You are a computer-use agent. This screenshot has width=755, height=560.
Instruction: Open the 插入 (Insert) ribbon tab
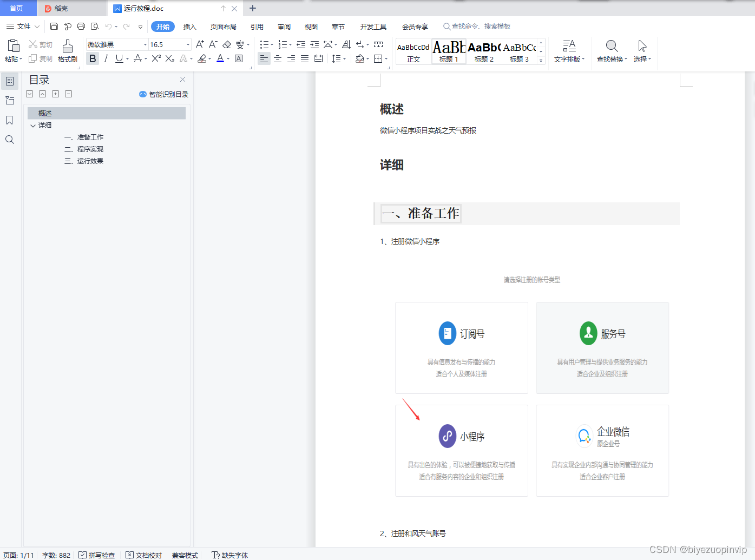pyautogui.click(x=190, y=27)
